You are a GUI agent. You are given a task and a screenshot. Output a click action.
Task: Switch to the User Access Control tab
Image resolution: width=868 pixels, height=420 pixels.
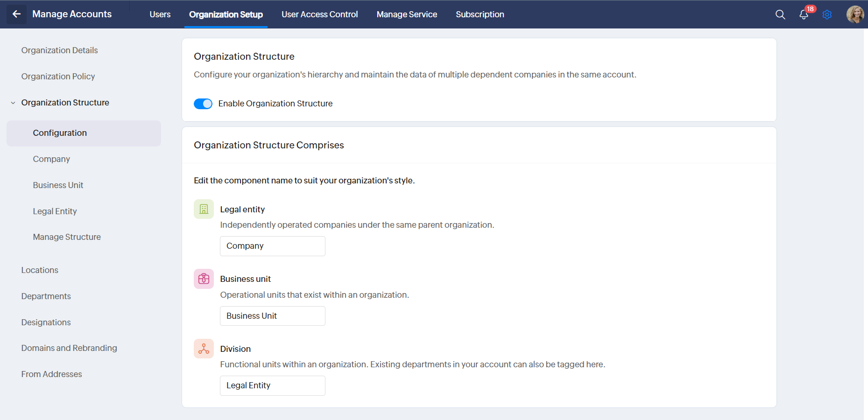tap(319, 14)
